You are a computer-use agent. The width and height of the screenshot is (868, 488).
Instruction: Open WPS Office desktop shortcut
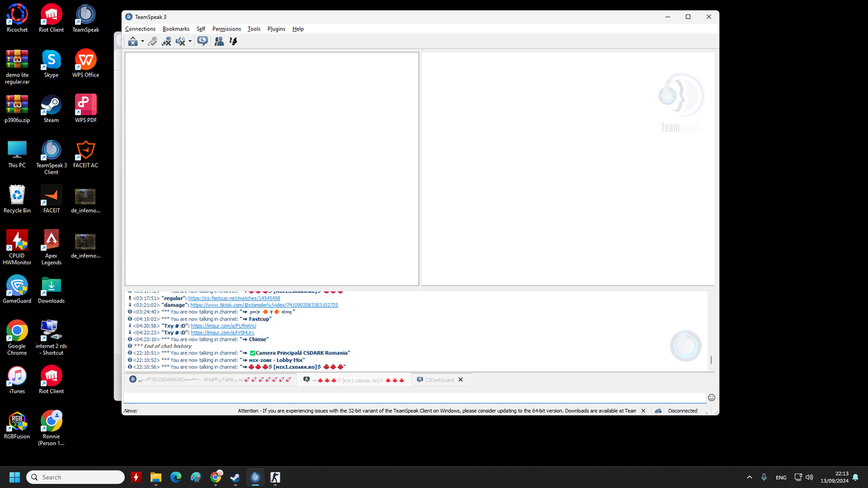[85, 64]
